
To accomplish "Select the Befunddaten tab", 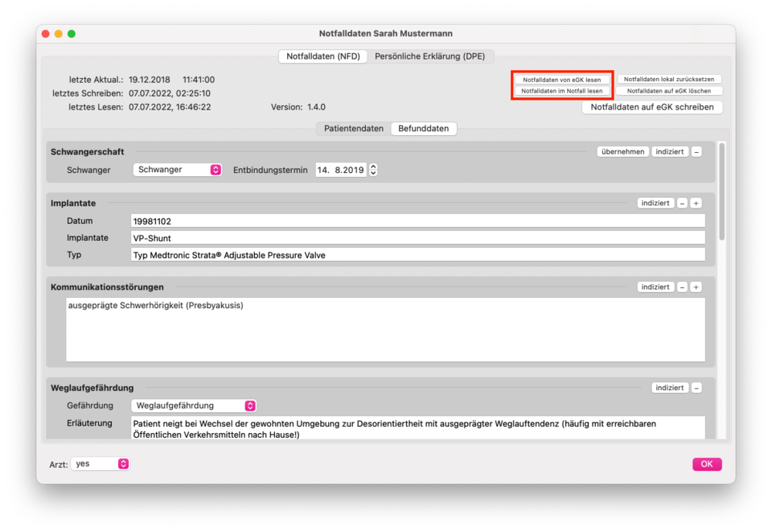I will (423, 129).
